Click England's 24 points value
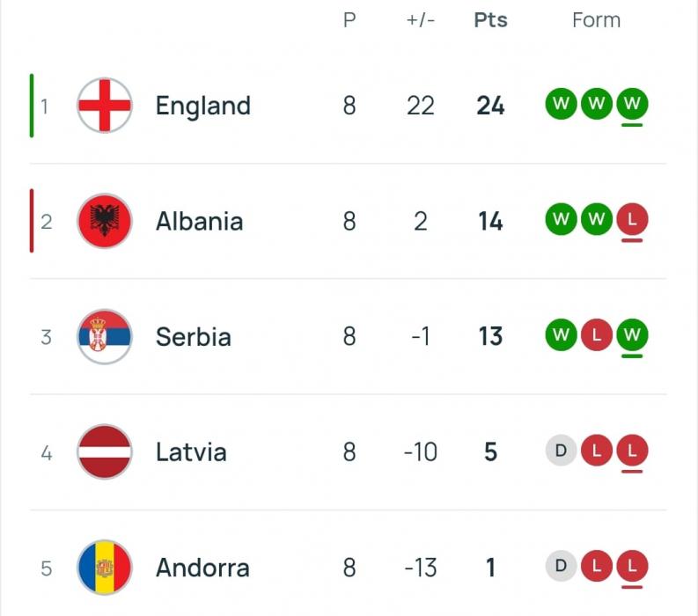 click(x=490, y=106)
